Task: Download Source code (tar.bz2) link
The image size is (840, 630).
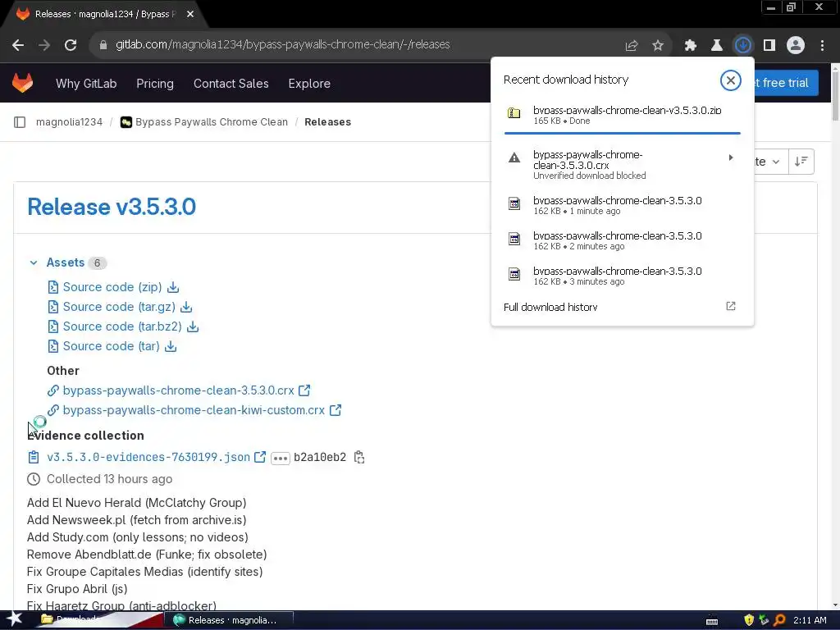Action: click(122, 326)
